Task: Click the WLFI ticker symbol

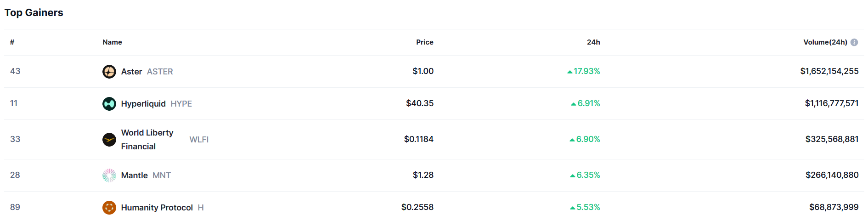Action: [x=199, y=140]
